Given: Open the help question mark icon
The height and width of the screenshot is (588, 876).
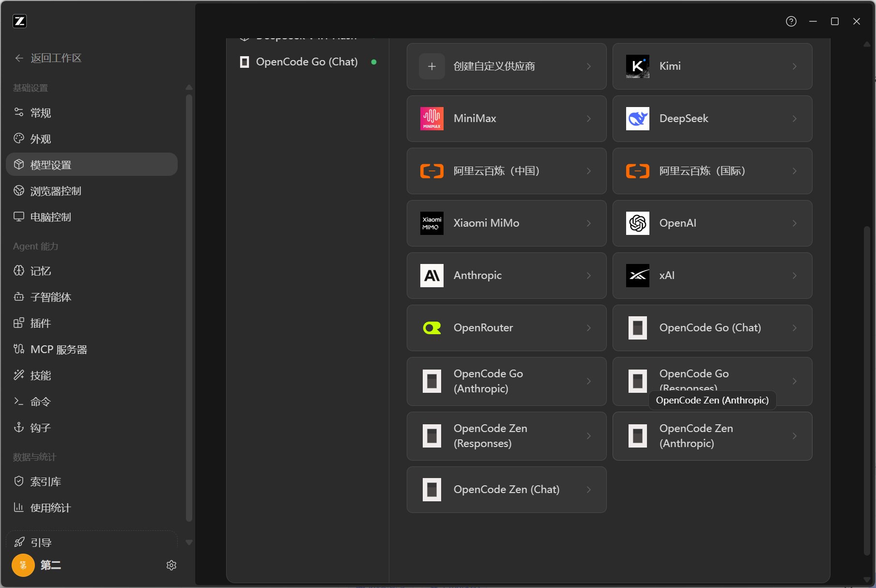Looking at the screenshot, I should (x=791, y=21).
